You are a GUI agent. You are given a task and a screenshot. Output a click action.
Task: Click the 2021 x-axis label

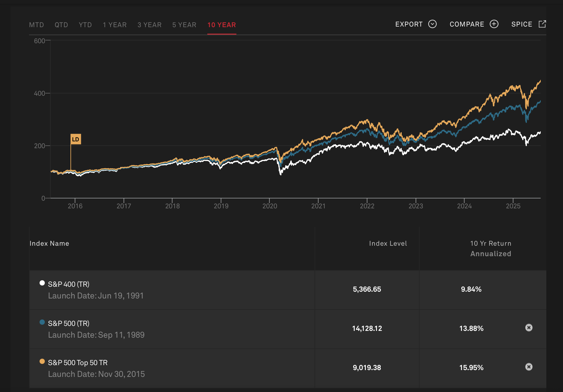[318, 206]
